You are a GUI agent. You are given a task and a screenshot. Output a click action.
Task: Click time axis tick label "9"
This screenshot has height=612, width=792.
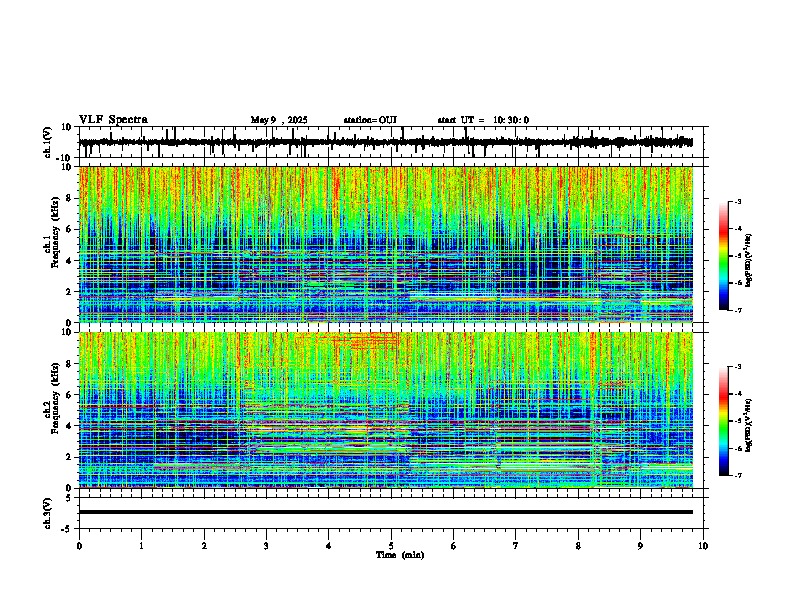point(640,546)
